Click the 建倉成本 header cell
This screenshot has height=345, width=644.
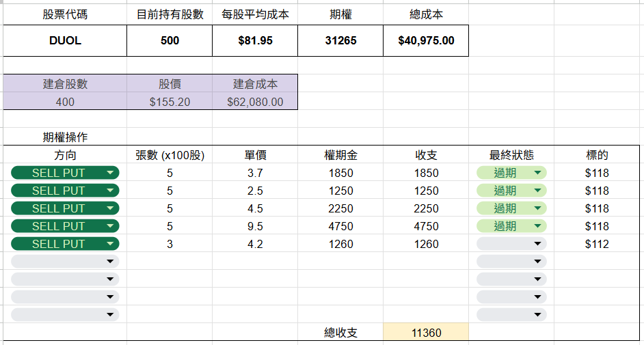[255, 83]
